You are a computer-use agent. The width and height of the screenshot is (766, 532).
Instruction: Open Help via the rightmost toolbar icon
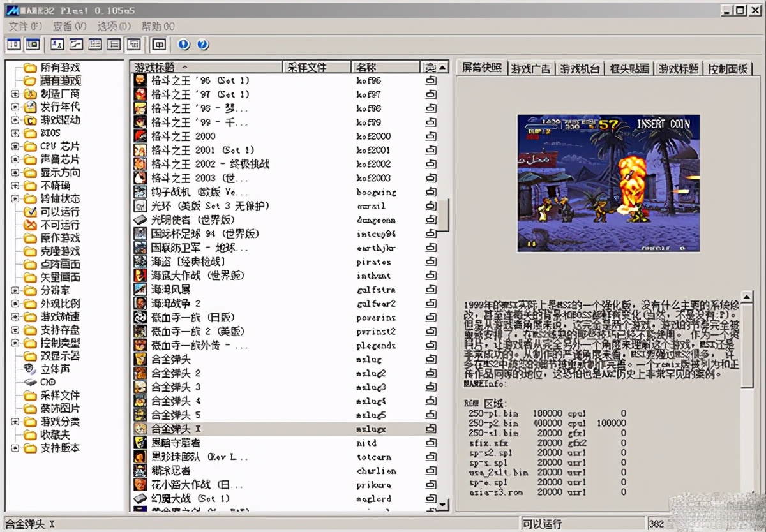coord(202,45)
